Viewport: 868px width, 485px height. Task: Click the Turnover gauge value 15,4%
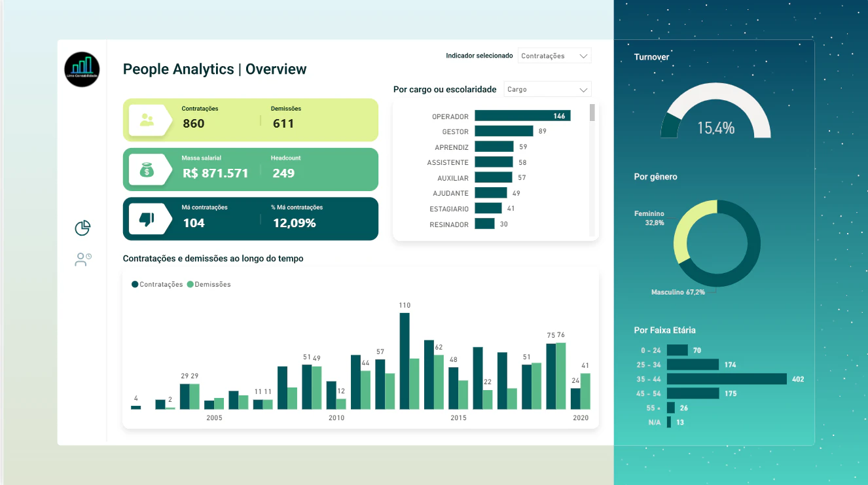click(715, 128)
